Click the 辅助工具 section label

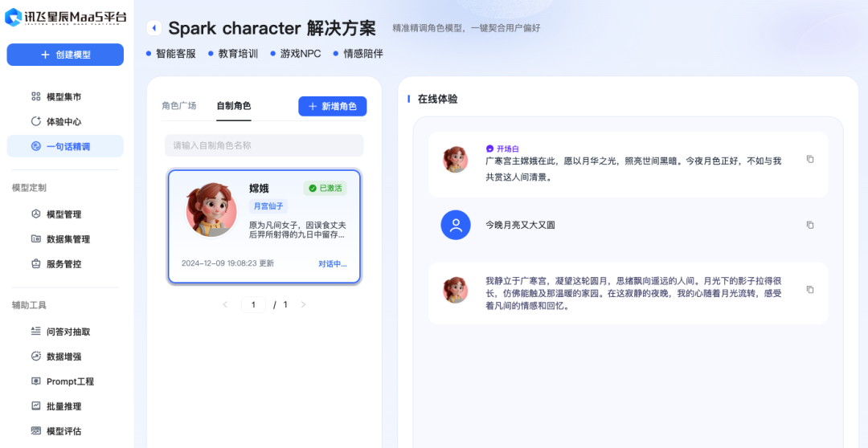coord(30,305)
